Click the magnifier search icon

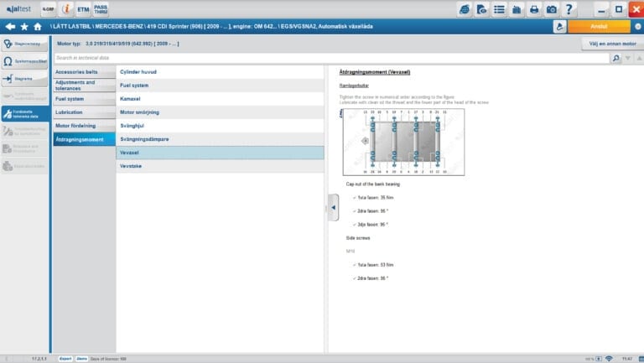click(x=616, y=58)
